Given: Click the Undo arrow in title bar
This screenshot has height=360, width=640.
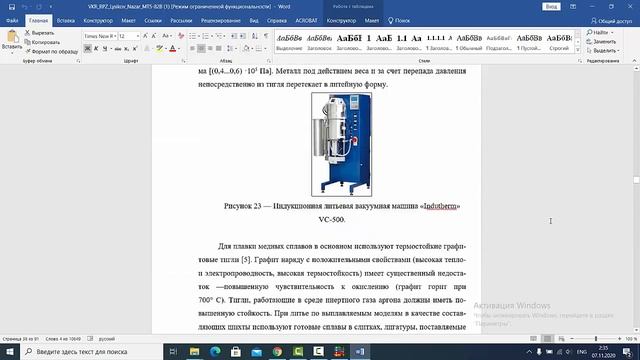Looking at the screenshot, I should click(x=24, y=7).
